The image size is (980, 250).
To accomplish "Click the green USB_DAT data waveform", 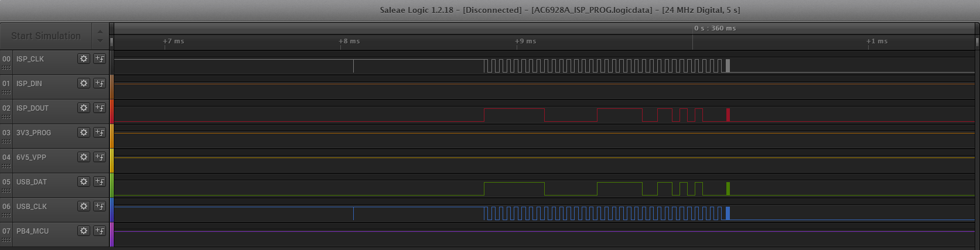I will coord(606,189).
